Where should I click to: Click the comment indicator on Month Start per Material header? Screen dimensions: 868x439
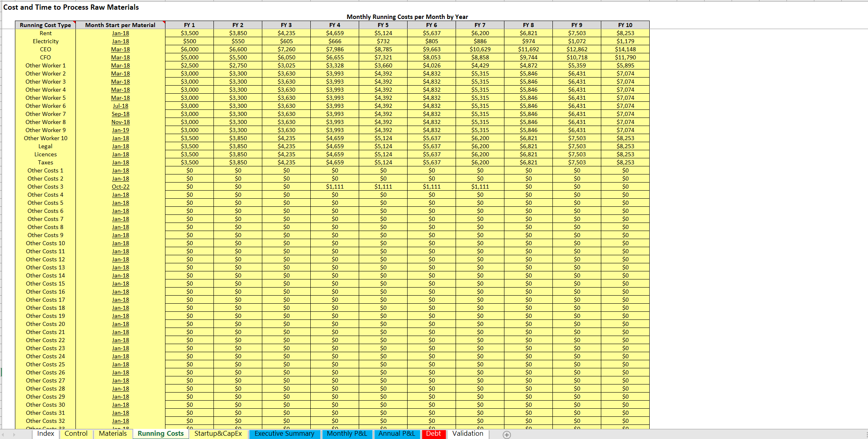(164, 22)
